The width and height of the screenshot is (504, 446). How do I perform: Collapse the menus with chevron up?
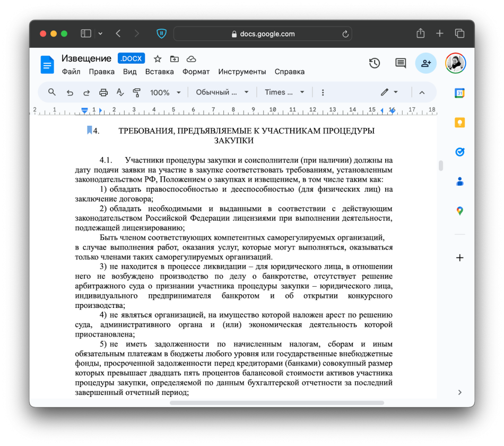coord(422,93)
